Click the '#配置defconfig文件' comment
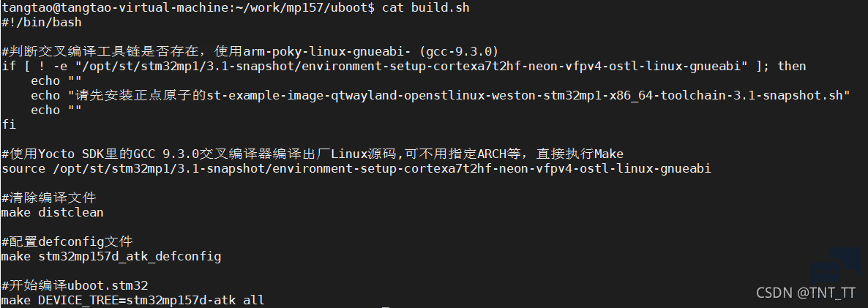Screen dimensions: 868x308 pos(67,241)
